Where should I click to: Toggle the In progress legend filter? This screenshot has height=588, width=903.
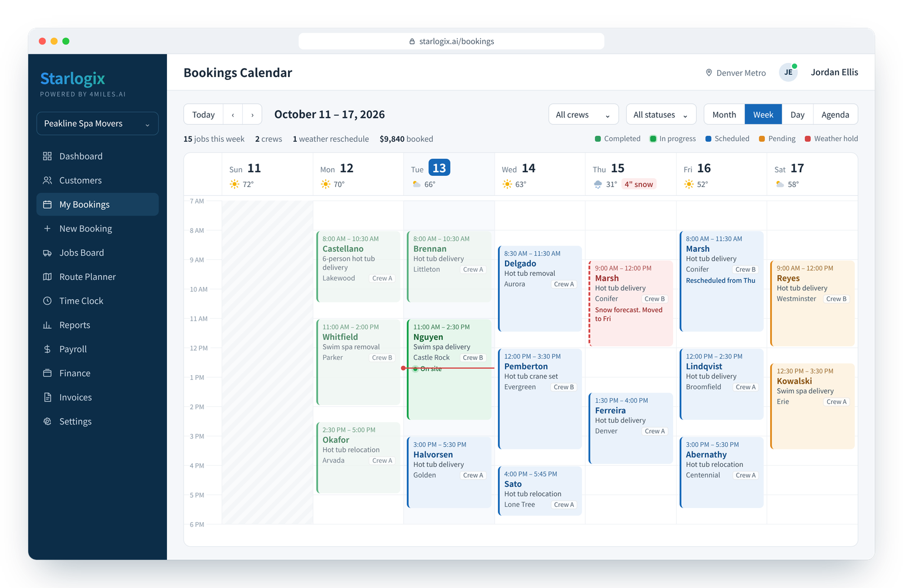click(673, 139)
